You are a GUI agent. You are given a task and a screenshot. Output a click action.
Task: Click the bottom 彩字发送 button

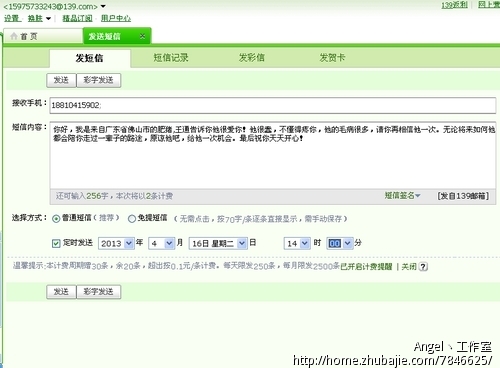[x=99, y=292]
